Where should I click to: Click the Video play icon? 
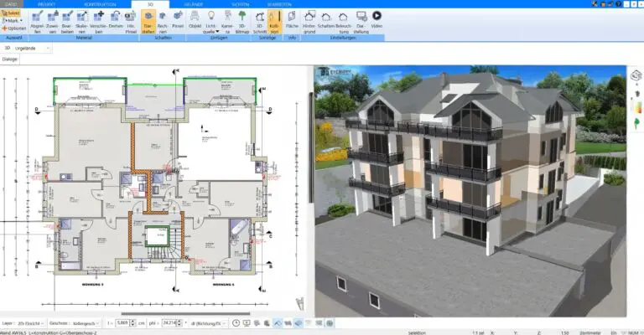[x=377, y=17]
